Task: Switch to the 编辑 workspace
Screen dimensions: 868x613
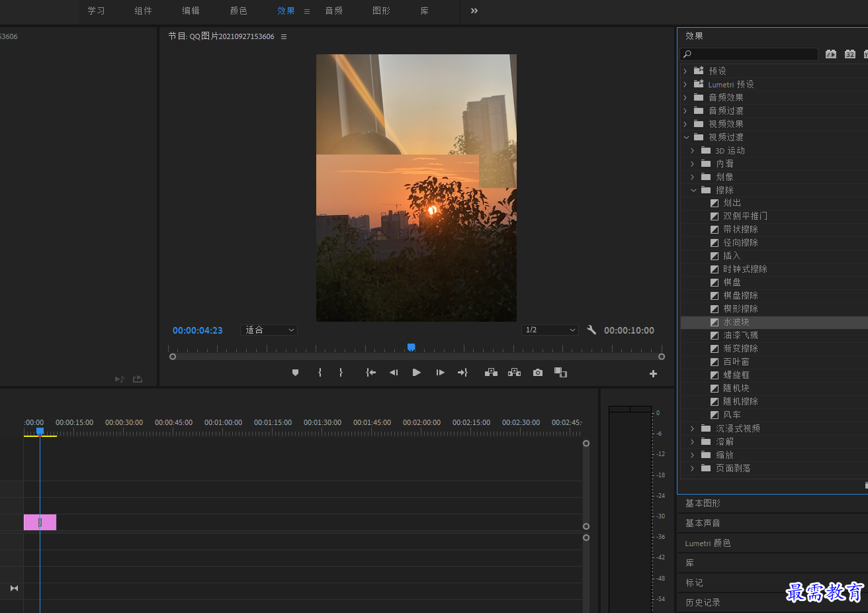Action: (x=191, y=11)
